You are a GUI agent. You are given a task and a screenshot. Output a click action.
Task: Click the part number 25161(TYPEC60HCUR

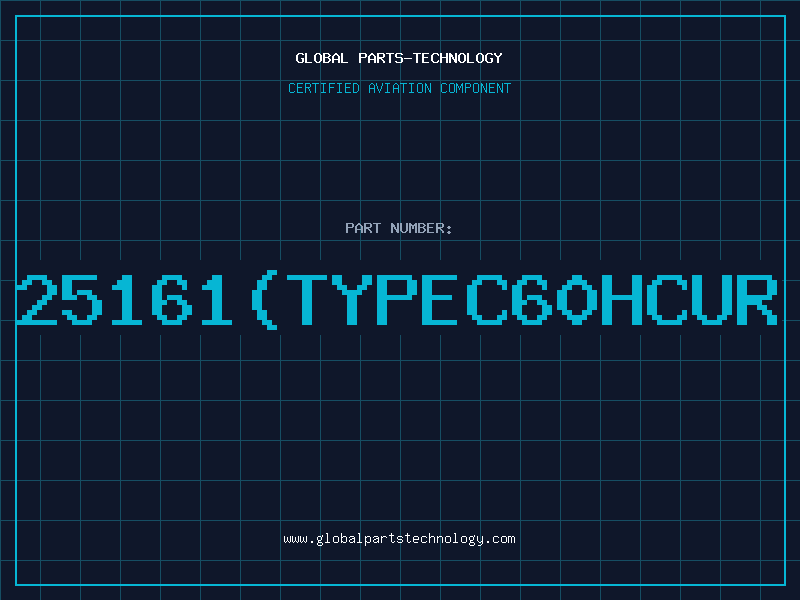[397, 300]
